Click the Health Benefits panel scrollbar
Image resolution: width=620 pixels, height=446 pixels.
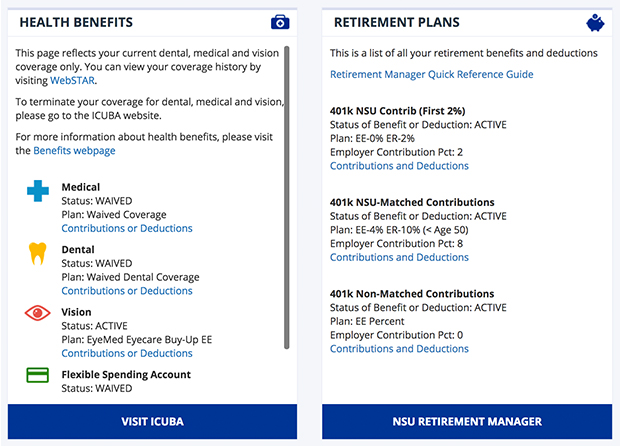287,198
